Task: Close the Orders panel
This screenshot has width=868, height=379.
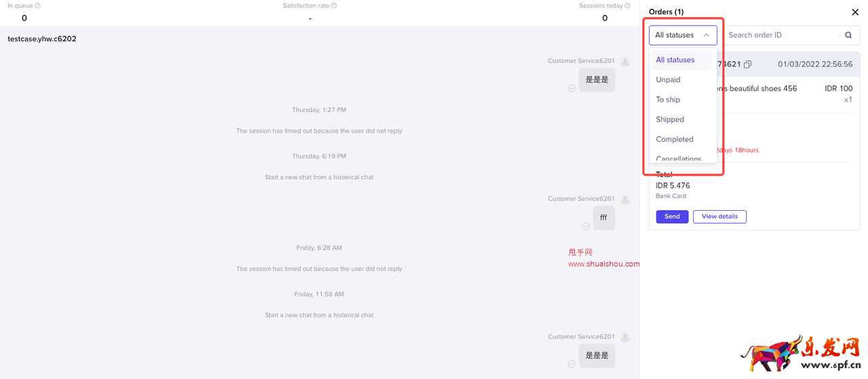Action: tap(855, 12)
